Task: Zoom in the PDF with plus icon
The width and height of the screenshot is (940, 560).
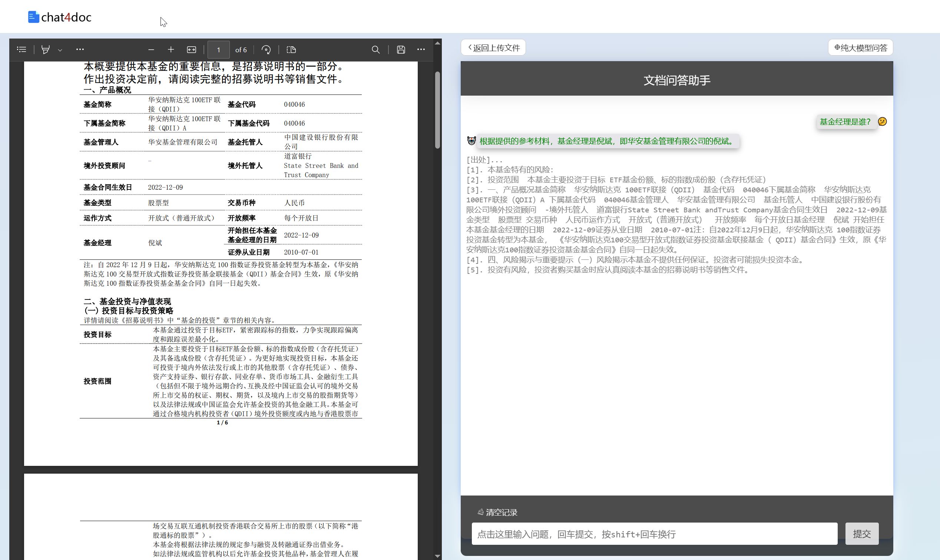Action: coord(171,49)
